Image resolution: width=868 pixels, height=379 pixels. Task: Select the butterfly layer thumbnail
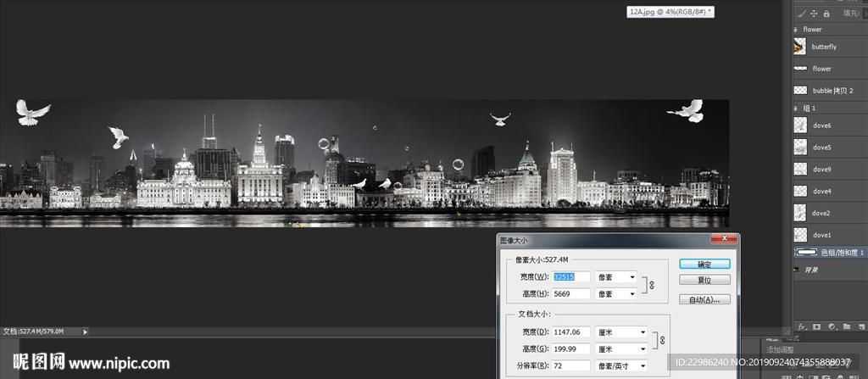[800, 47]
